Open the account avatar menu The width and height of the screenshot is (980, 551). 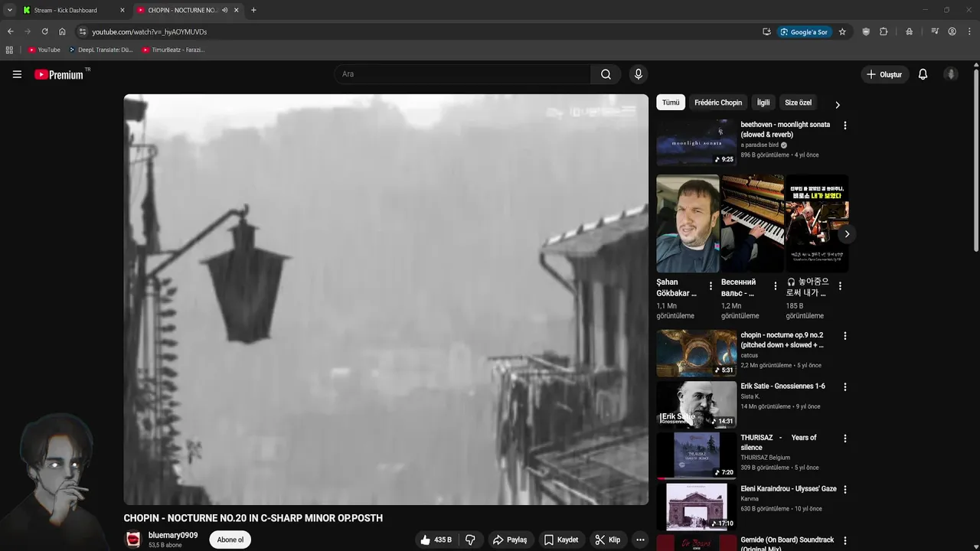click(x=951, y=74)
